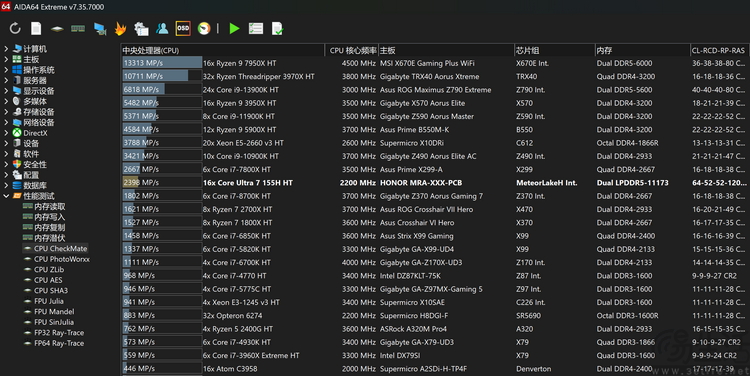Expand the 显示设备 tree node
750x376 pixels.
6,91
